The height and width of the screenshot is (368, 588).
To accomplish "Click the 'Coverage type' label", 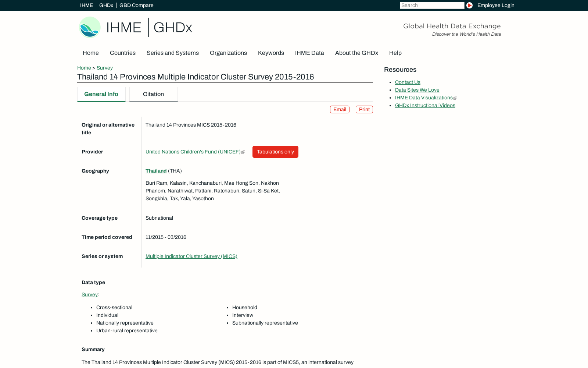I will pos(100,218).
